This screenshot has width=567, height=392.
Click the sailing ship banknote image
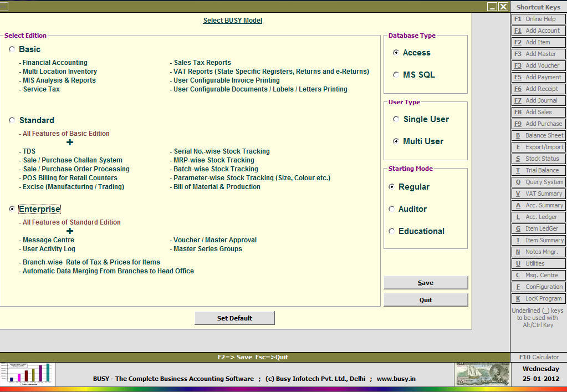point(482,374)
